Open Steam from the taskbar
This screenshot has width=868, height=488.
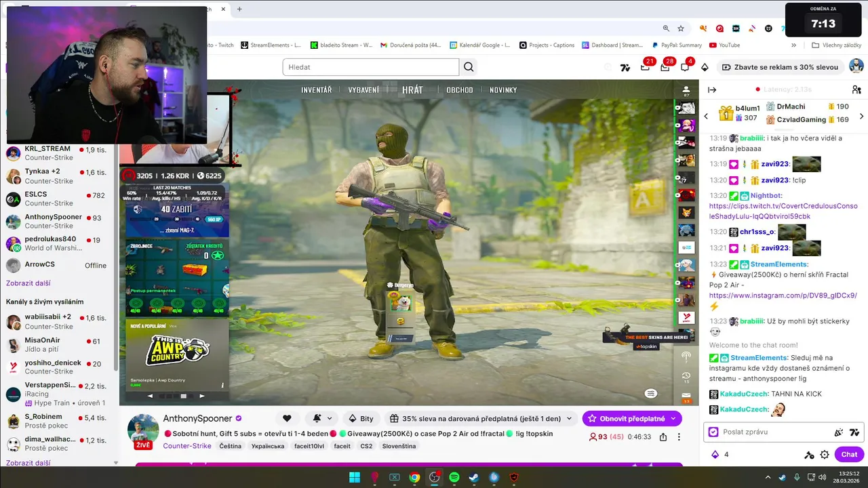click(x=474, y=477)
